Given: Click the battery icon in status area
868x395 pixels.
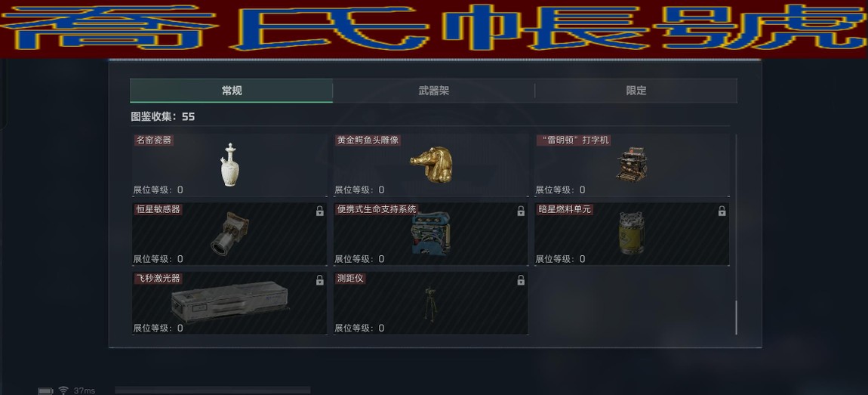Looking at the screenshot, I should point(45,391).
